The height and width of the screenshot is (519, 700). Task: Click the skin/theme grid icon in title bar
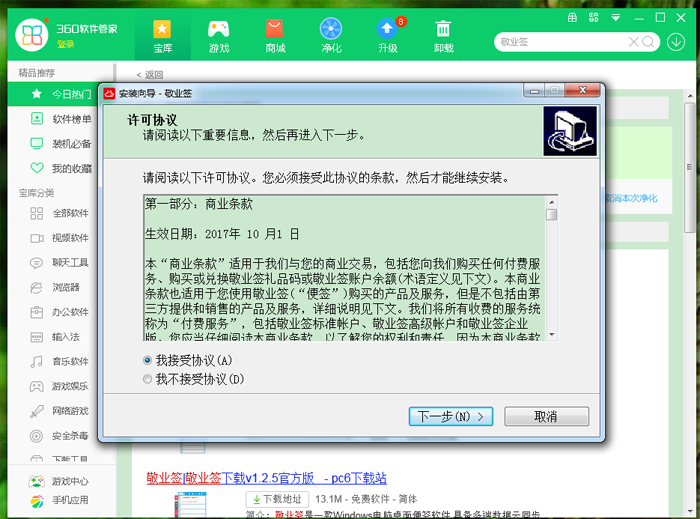pyautogui.click(x=572, y=18)
